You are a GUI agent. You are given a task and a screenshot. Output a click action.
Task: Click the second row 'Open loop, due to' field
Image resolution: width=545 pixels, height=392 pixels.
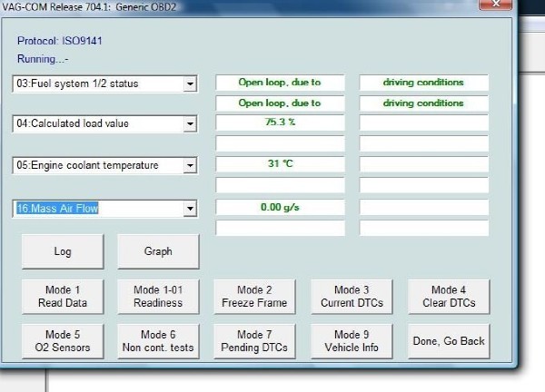coord(280,103)
